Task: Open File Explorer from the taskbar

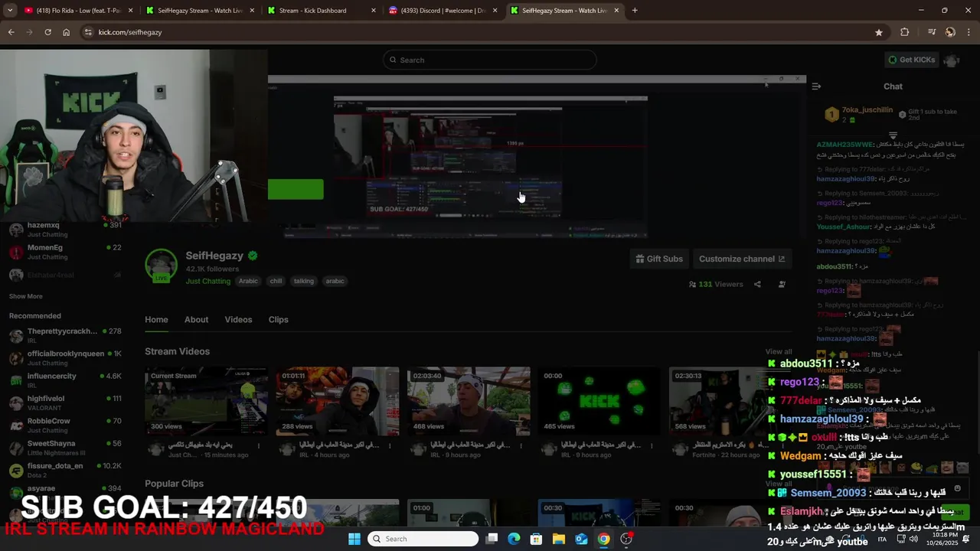Action: [559, 539]
